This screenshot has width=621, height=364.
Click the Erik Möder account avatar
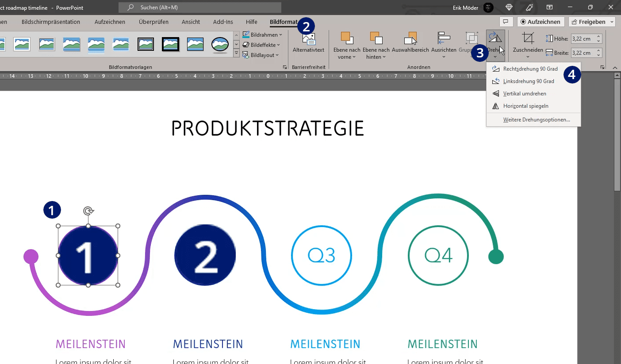coord(488,8)
